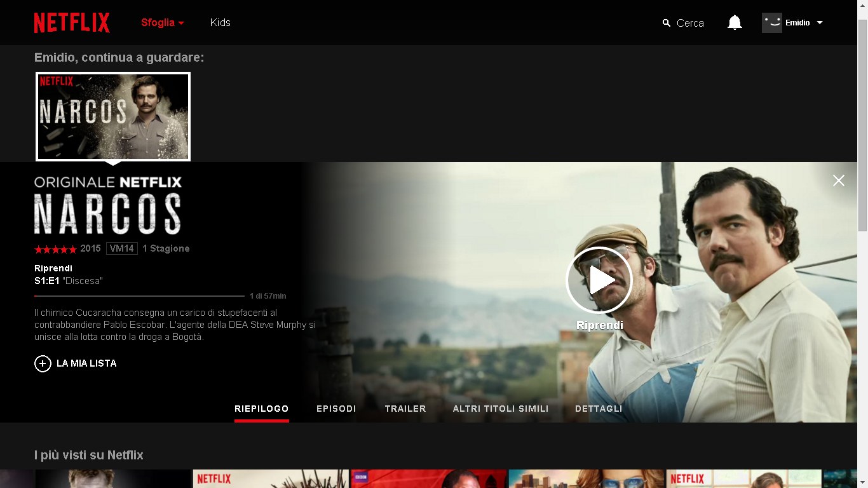
Task: Expand the Emidio account menu arrow
Action: [x=820, y=23]
